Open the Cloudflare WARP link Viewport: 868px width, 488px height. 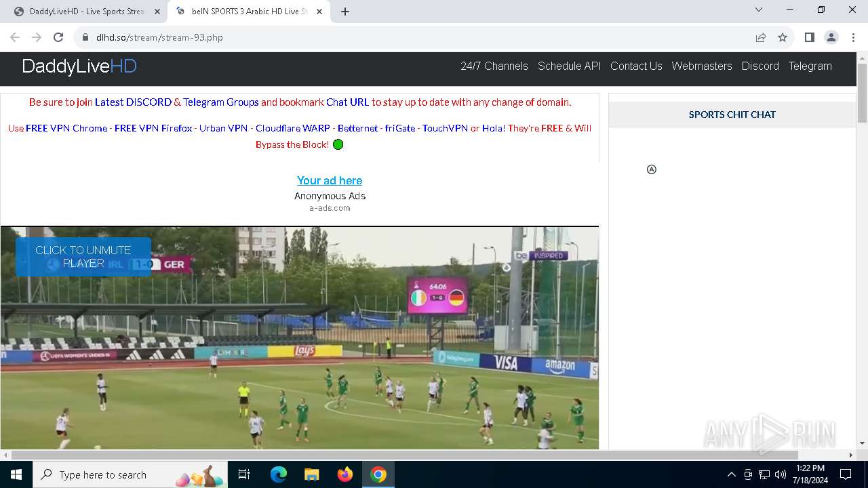[293, 128]
